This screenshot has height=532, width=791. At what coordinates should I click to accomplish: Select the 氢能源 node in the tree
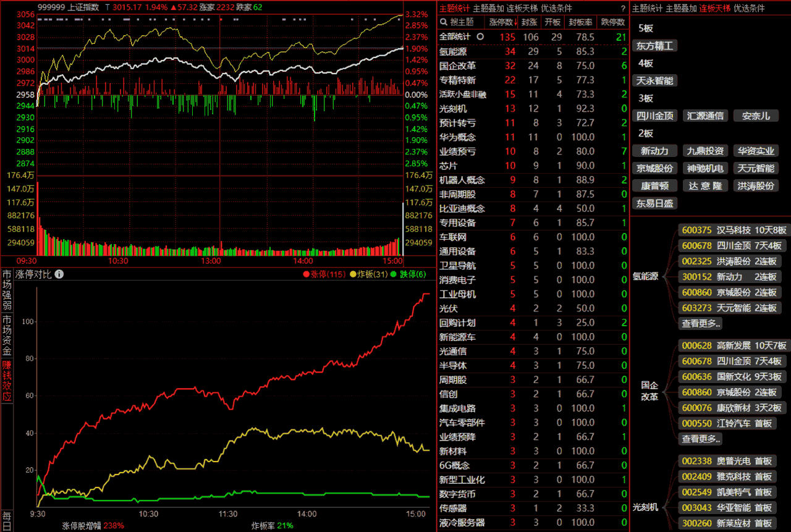pyautogui.click(x=645, y=276)
